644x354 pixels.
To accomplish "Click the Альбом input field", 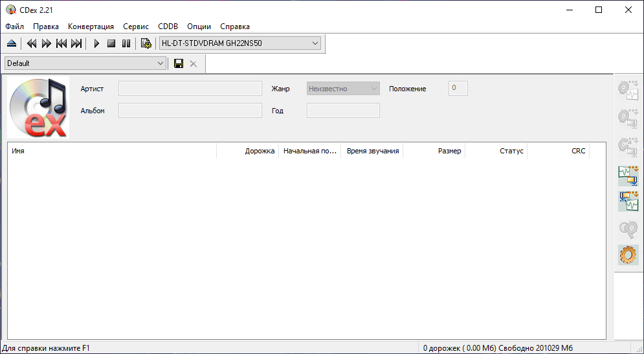I will [190, 111].
